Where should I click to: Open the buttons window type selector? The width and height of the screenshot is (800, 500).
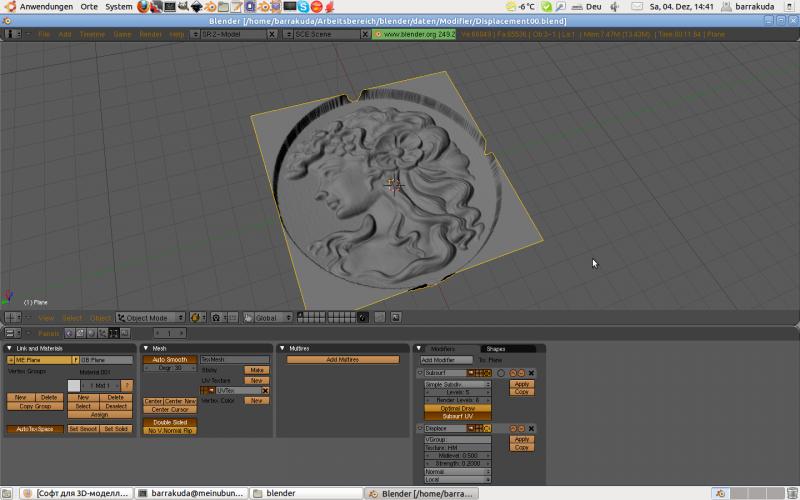pos(12,333)
